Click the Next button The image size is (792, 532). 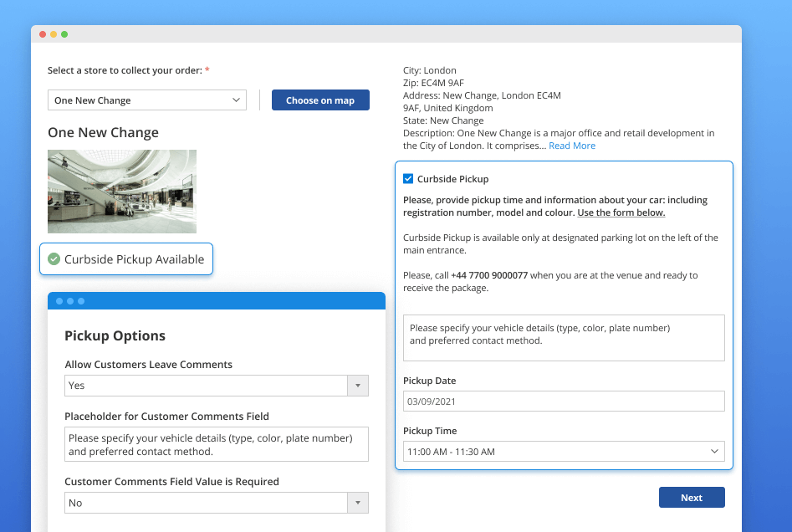pos(691,498)
